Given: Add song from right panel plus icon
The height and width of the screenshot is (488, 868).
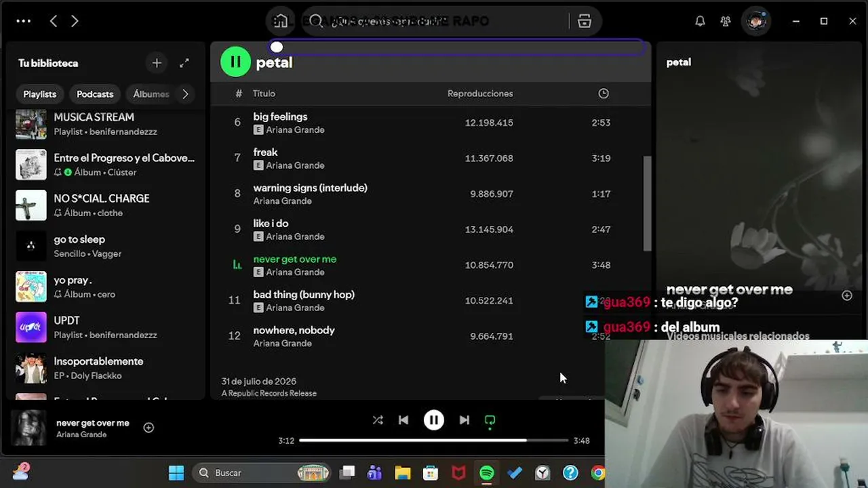Looking at the screenshot, I should pos(847,296).
